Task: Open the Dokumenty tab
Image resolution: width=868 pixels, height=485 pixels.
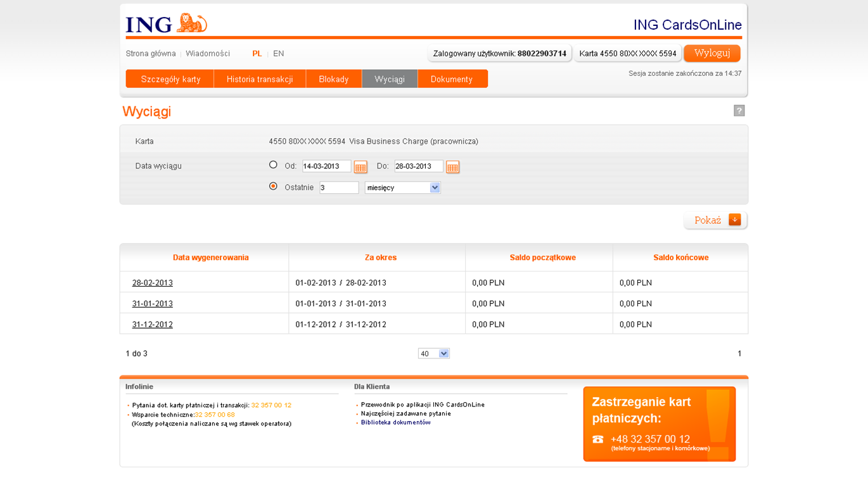Action: [452, 79]
